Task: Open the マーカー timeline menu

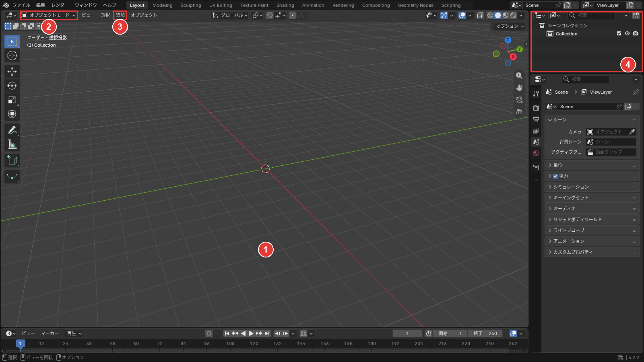Action: 50,333
